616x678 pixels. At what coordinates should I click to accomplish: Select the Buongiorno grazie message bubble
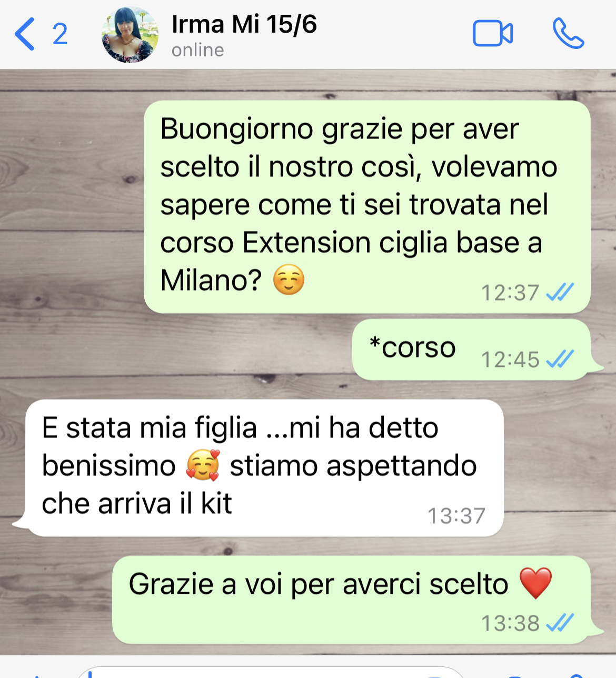[367, 207]
